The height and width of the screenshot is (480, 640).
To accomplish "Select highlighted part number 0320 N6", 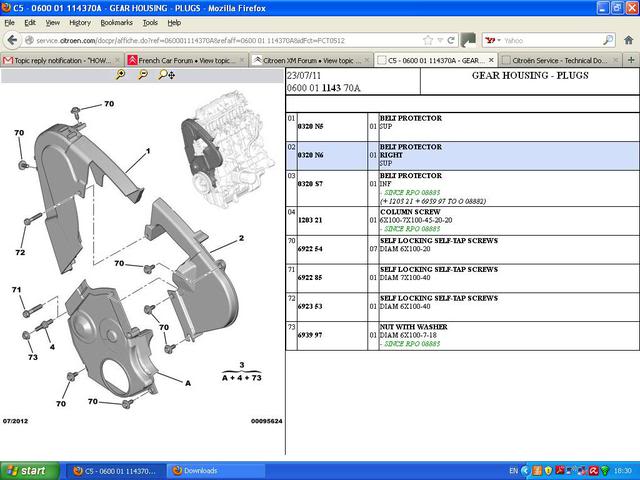I will [310, 155].
